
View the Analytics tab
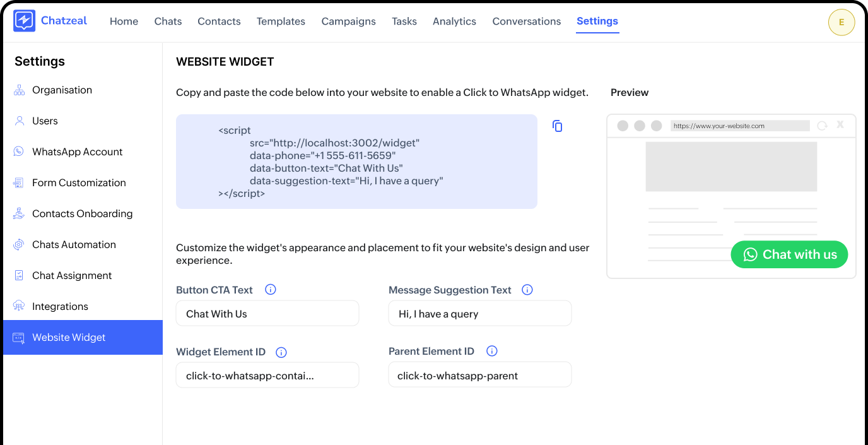click(x=454, y=21)
